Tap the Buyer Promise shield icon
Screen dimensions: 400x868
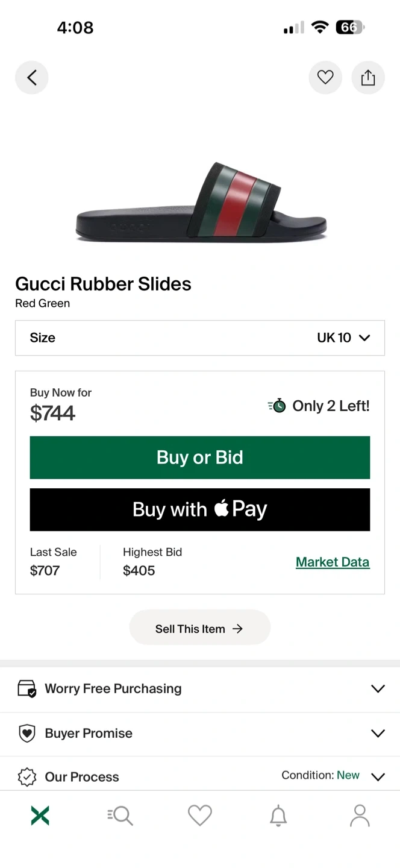click(27, 733)
